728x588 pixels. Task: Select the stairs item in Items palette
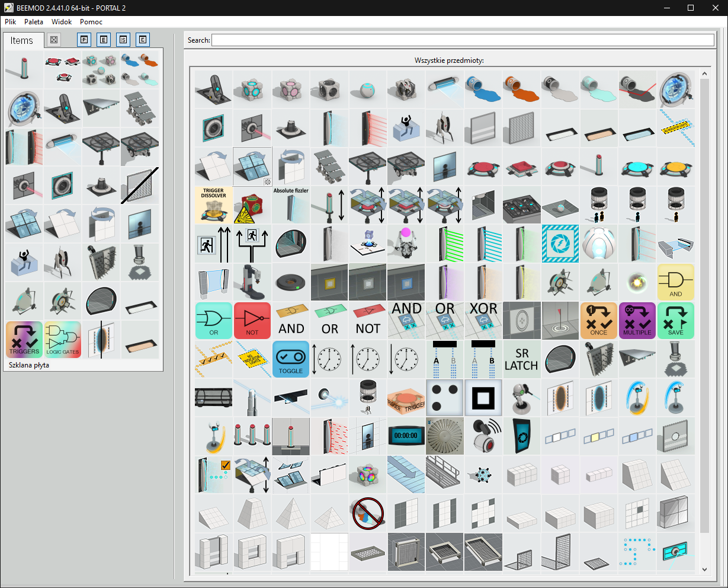(x=140, y=108)
